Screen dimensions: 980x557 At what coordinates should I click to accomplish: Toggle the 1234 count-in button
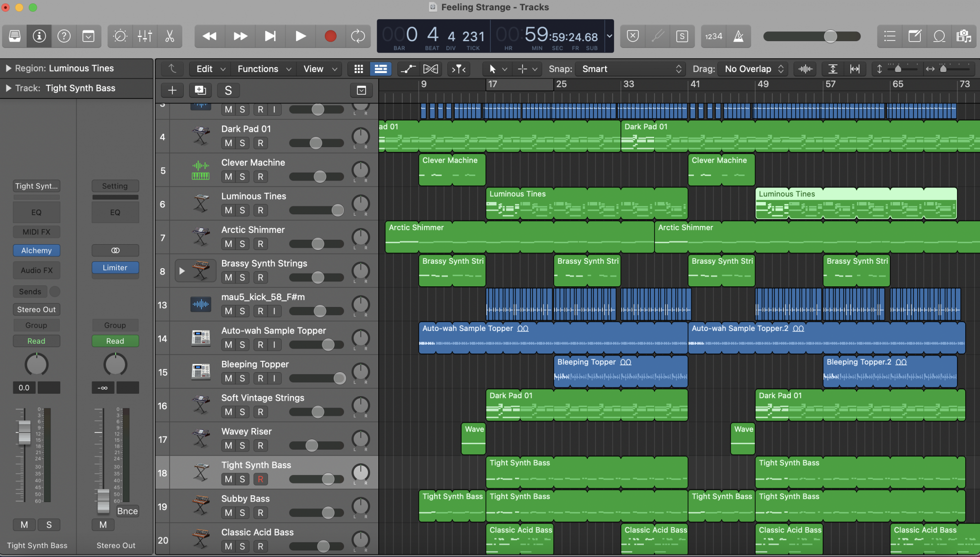click(713, 36)
